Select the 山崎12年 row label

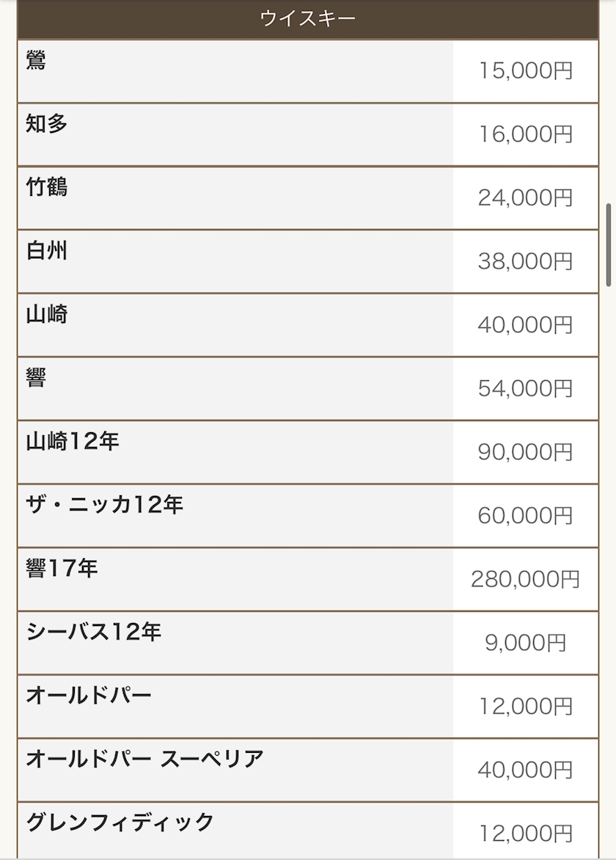click(73, 441)
